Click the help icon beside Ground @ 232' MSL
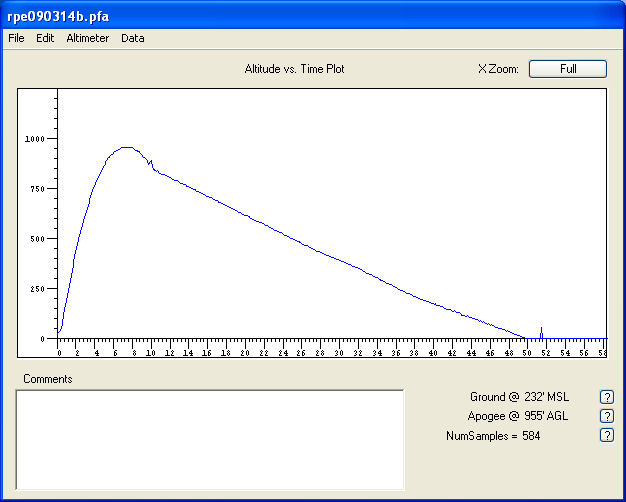 [x=605, y=397]
